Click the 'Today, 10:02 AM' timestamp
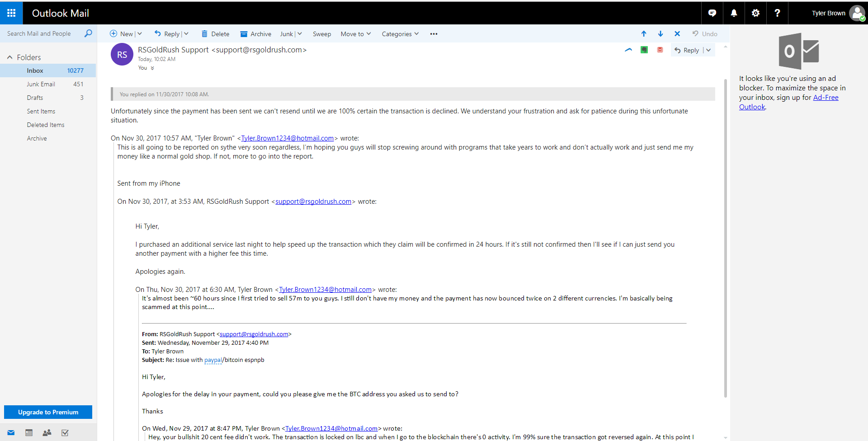868x441 pixels. (x=156, y=59)
